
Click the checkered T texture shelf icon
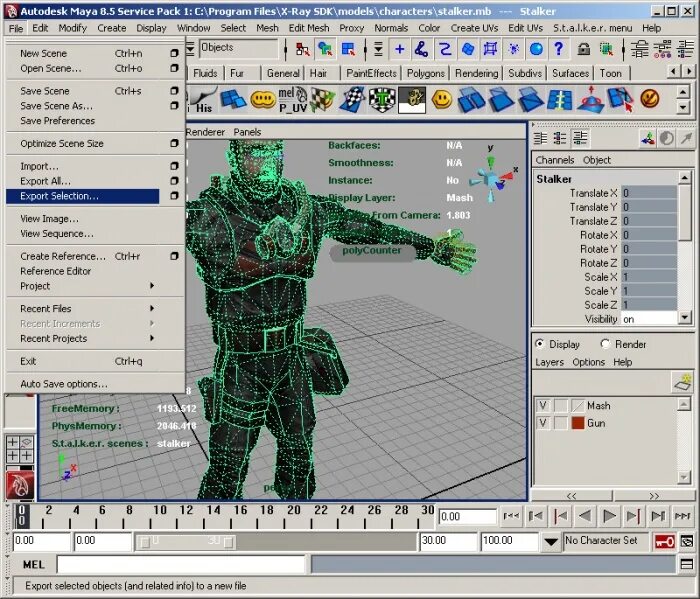382,100
